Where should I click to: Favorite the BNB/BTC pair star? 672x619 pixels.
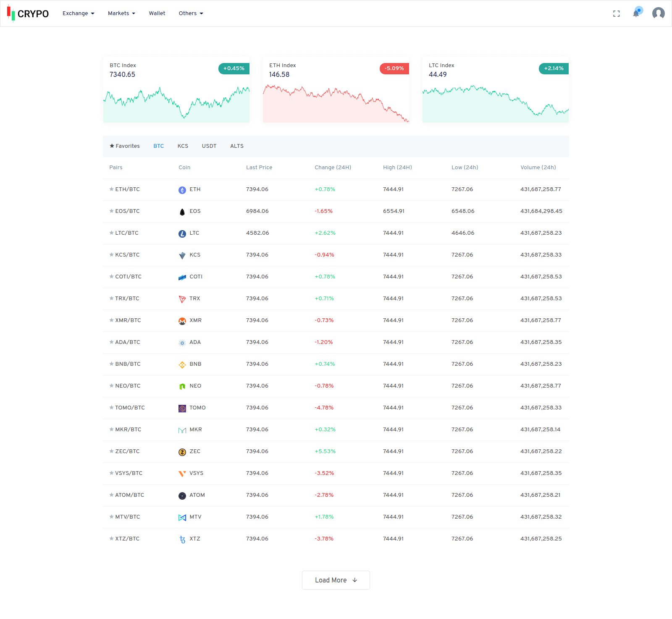(112, 364)
